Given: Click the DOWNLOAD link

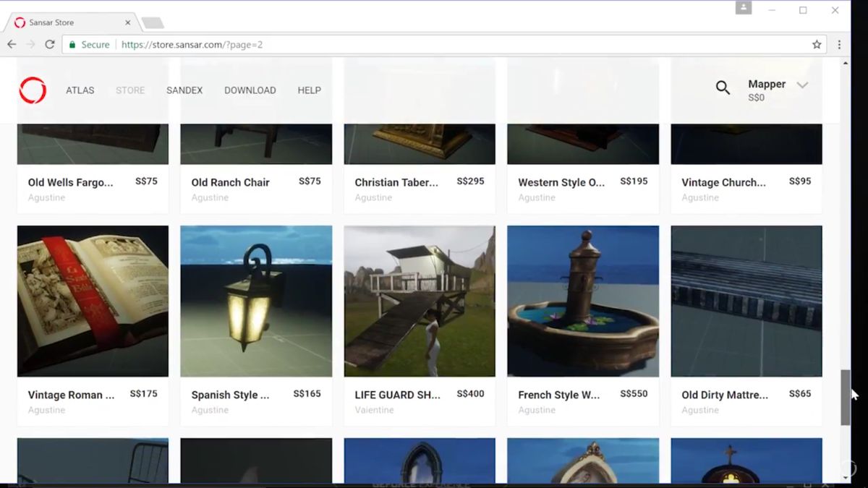Looking at the screenshot, I should coord(250,90).
